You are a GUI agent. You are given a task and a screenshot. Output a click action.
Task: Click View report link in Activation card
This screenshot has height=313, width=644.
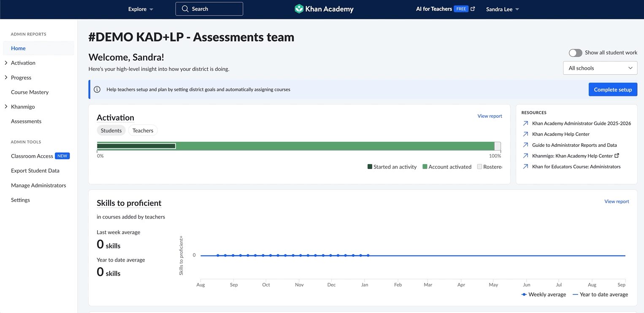point(490,116)
